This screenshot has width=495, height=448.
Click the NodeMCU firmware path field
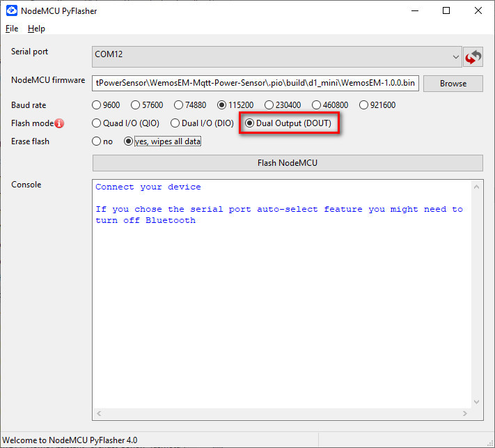pos(256,83)
